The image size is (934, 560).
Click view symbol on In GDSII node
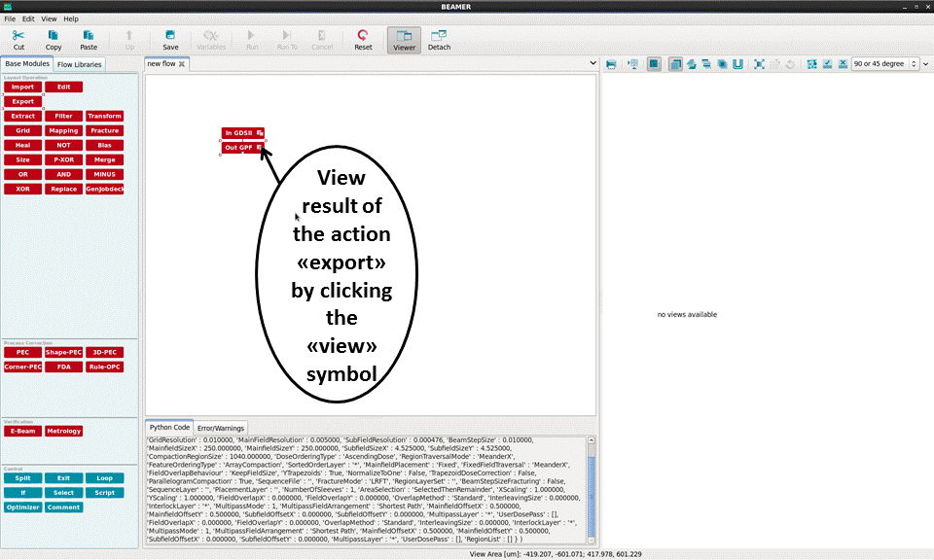[260, 133]
